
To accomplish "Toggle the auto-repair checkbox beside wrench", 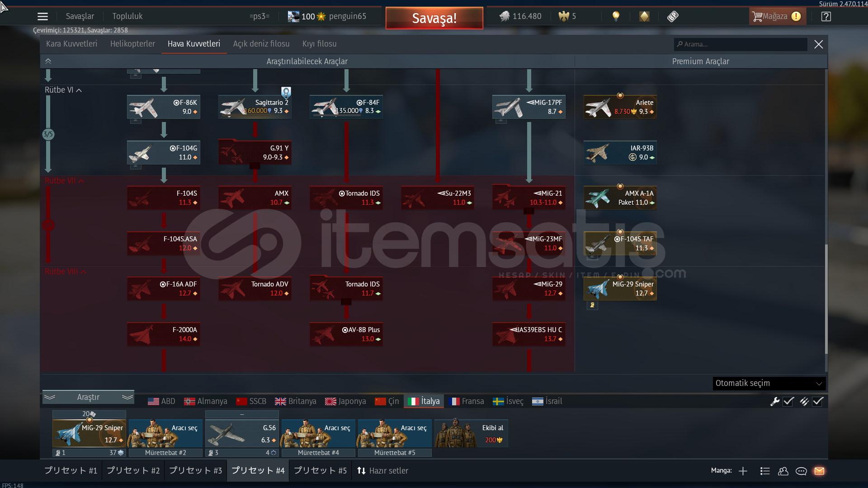I will (x=788, y=401).
